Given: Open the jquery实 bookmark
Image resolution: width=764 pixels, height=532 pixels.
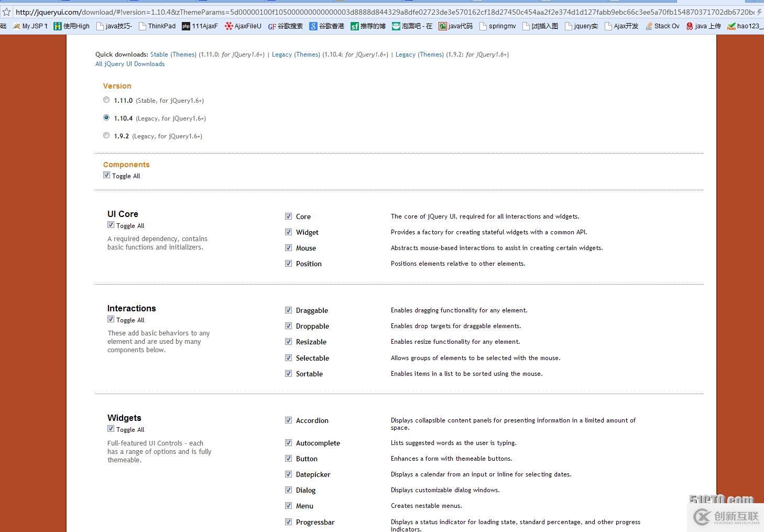Looking at the screenshot, I should pyautogui.click(x=582, y=26).
